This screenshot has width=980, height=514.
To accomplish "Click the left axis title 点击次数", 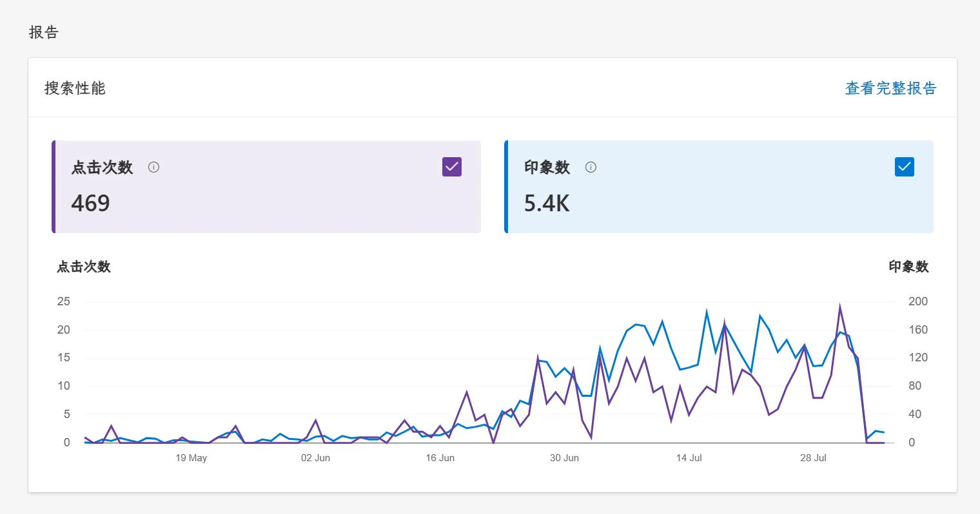I will (x=84, y=267).
